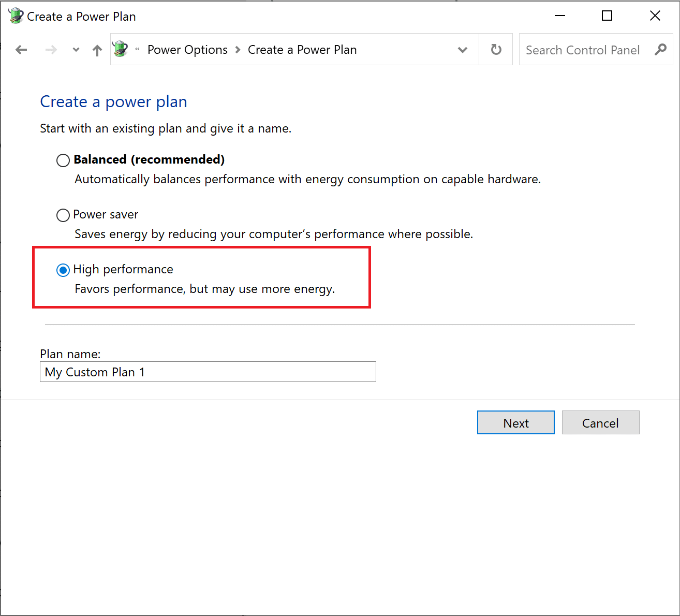
Task: Cancel the power plan creation
Action: point(600,423)
